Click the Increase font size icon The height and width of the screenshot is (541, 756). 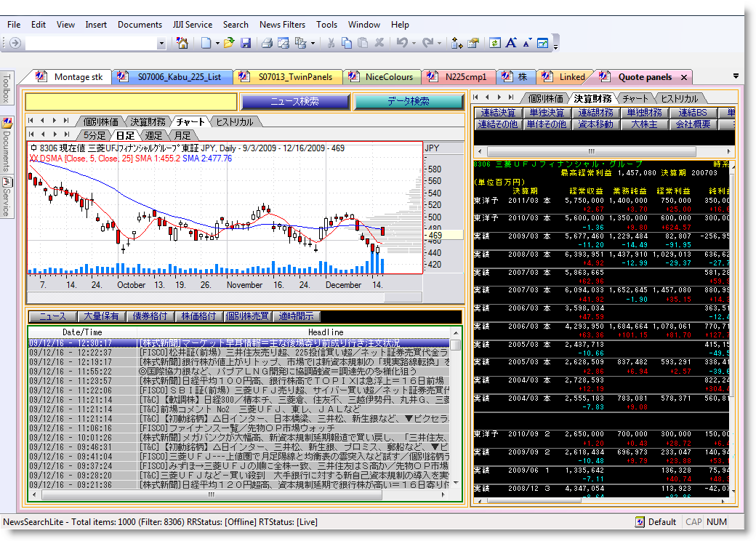tap(511, 42)
